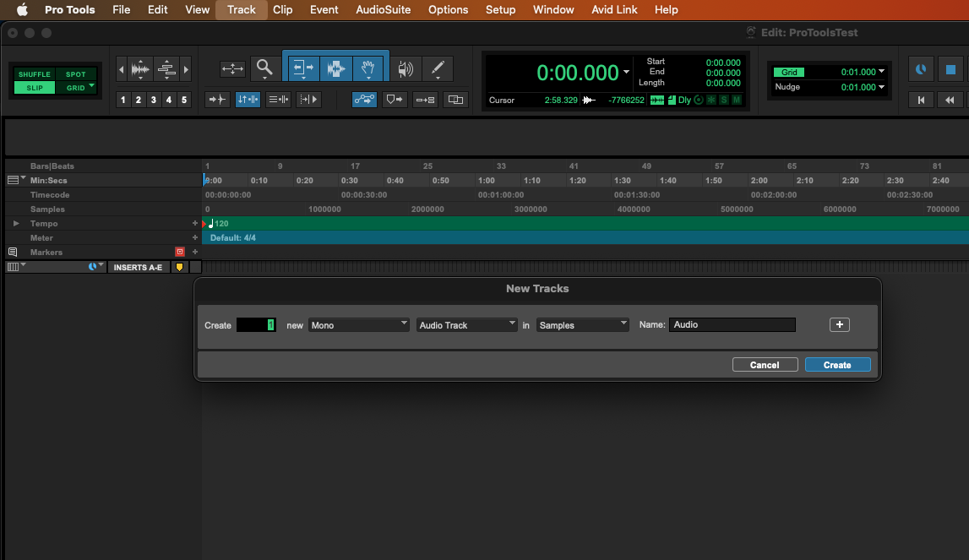Open the ruler view selector on Min:Secs row
The height and width of the screenshot is (560, 969).
click(16, 180)
